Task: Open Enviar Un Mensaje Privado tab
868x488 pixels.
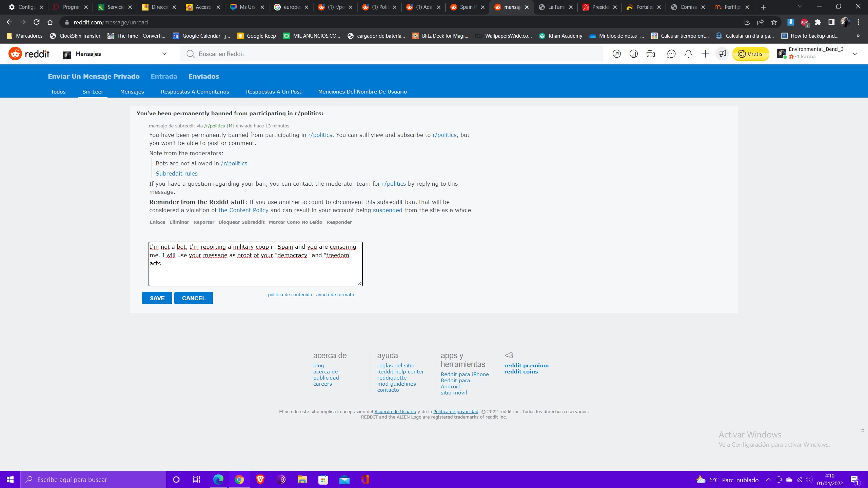Action: coord(94,76)
